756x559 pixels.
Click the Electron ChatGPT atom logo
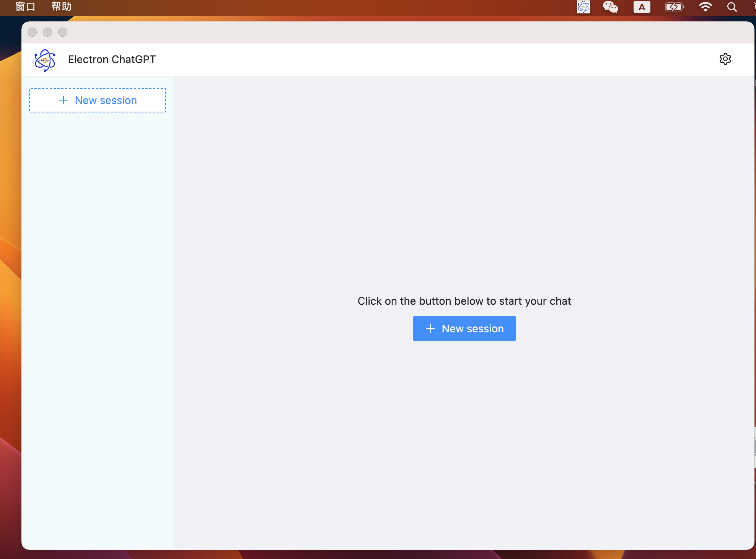coord(45,60)
